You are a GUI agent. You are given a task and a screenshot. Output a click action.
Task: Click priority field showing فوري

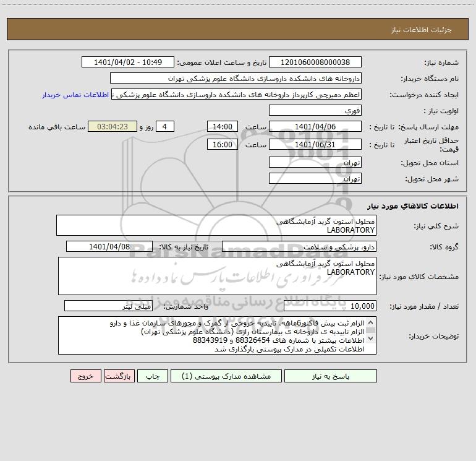click(315, 110)
